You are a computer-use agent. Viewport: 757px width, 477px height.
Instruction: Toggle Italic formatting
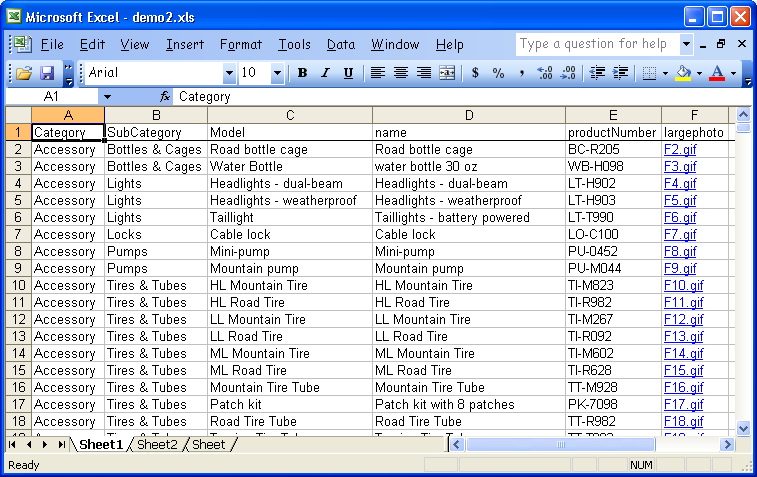click(x=325, y=73)
